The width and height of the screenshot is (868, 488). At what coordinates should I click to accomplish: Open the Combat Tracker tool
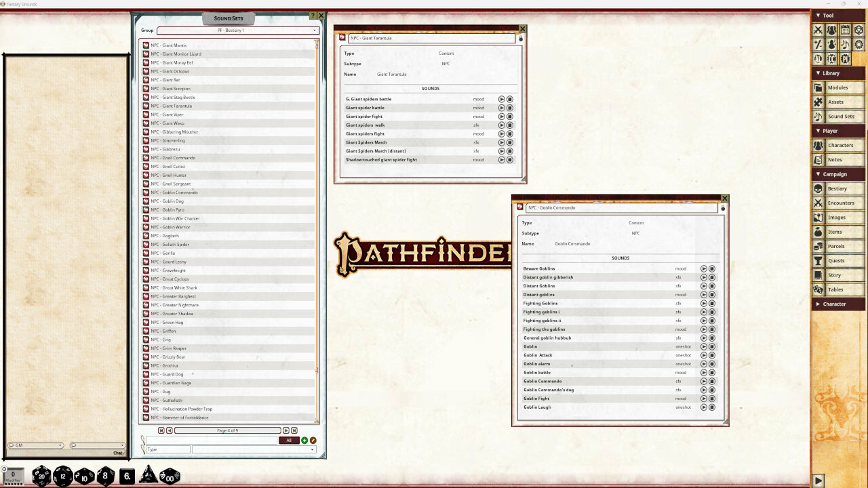(x=817, y=30)
